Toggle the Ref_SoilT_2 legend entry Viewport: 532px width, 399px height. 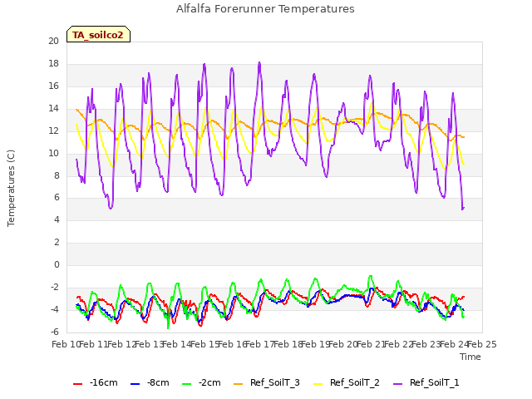tap(347, 382)
